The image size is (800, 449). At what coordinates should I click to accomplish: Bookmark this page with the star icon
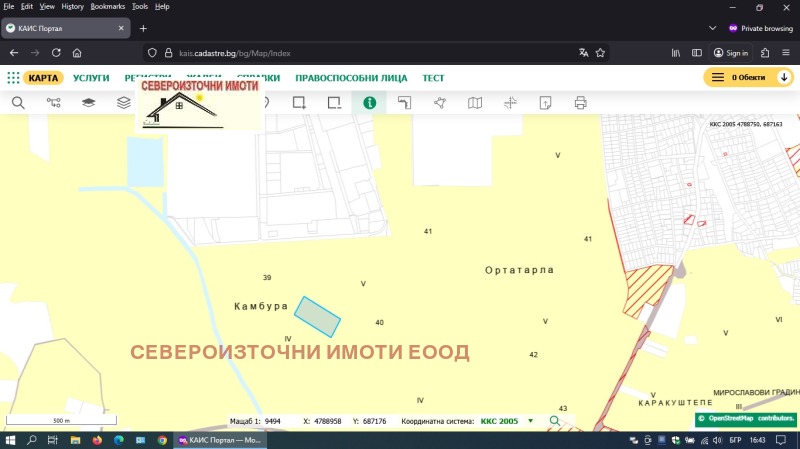[600, 53]
